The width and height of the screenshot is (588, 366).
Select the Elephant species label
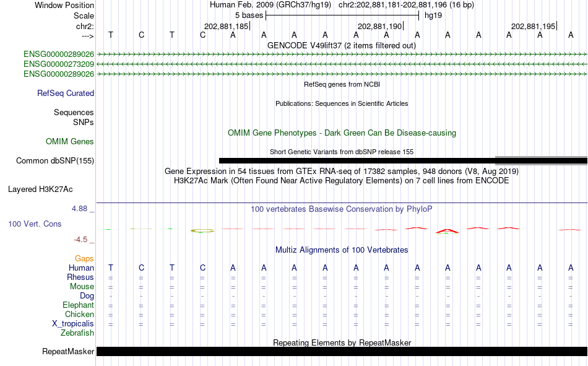coord(78,305)
